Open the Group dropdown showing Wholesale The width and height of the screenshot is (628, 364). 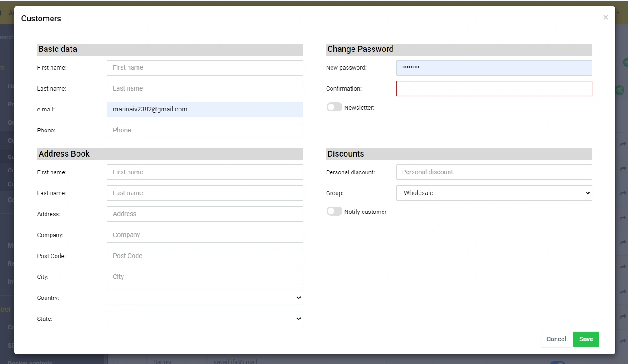tap(494, 193)
